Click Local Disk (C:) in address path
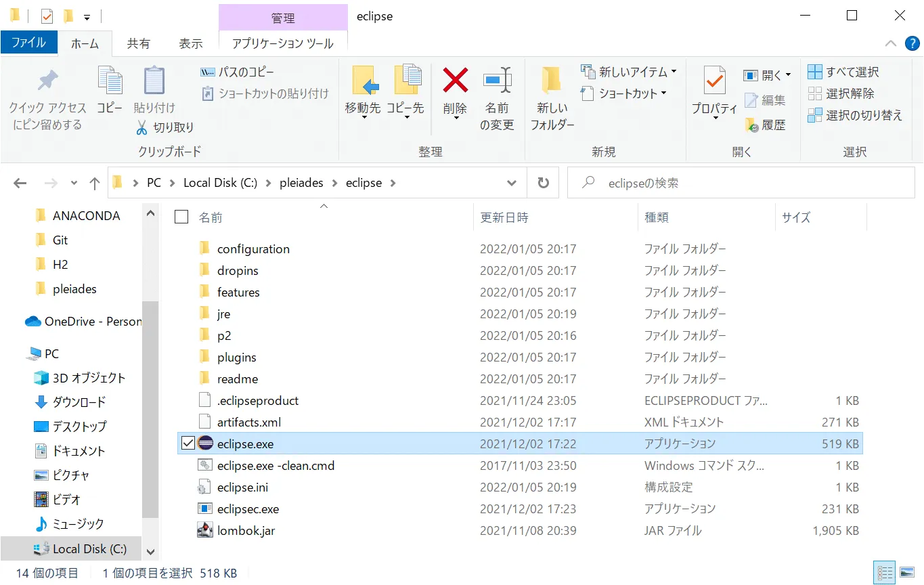Screen dimensions: 924x585 coord(221,183)
